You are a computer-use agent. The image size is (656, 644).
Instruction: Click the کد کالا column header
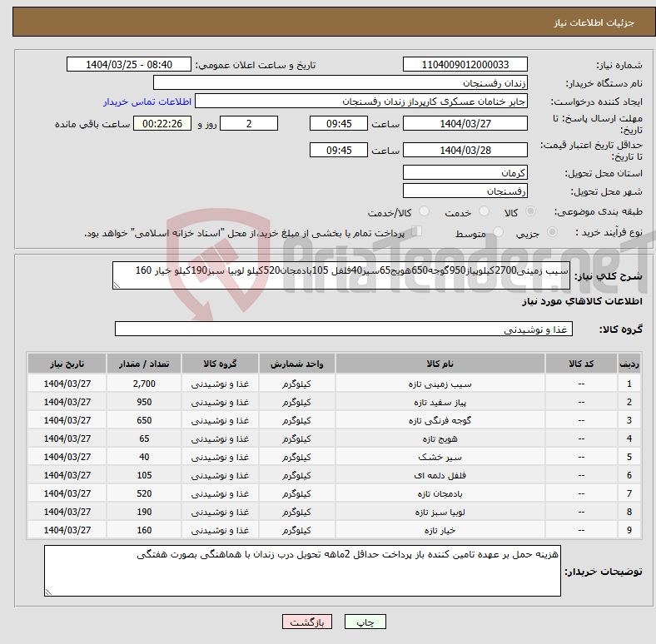click(581, 364)
